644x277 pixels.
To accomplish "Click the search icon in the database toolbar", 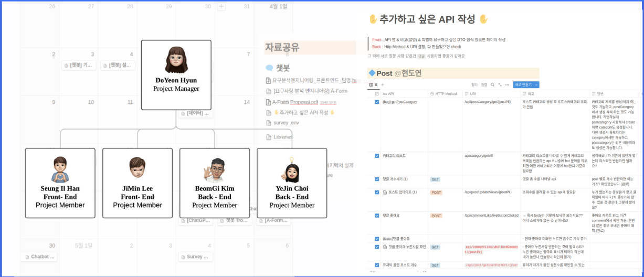I will click(x=493, y=84).
